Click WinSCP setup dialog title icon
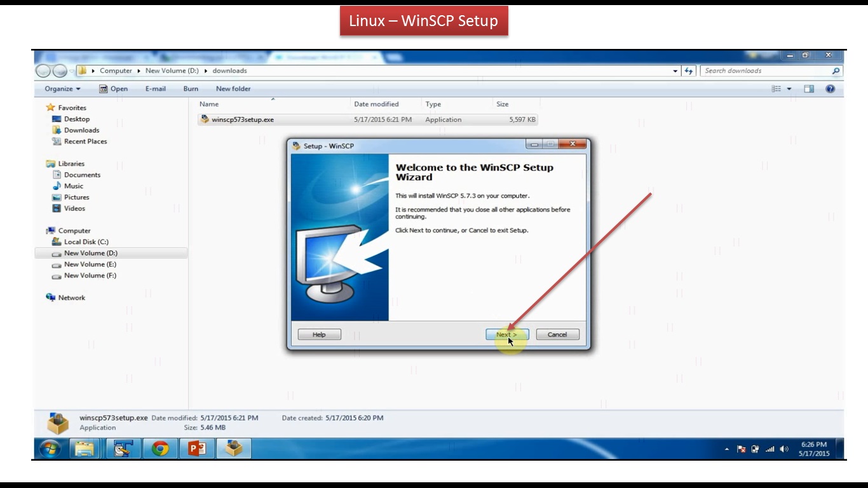 coord(296,146)
